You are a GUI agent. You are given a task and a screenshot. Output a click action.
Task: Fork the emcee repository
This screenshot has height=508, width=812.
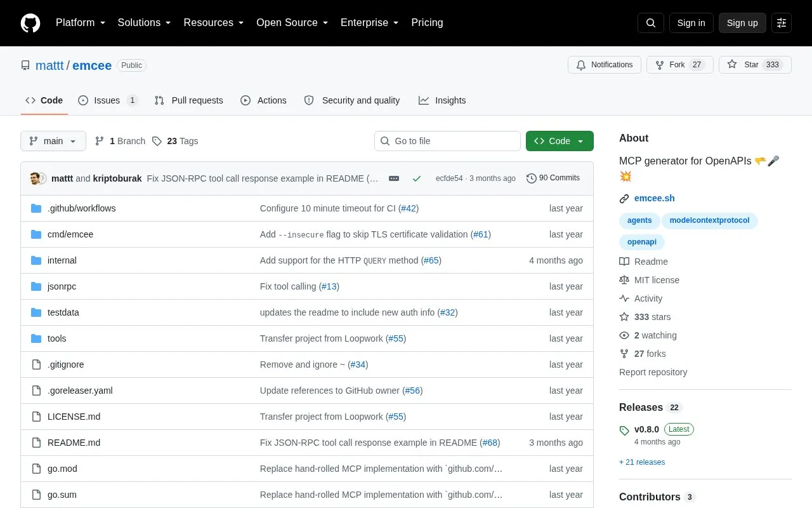[680, 65]
